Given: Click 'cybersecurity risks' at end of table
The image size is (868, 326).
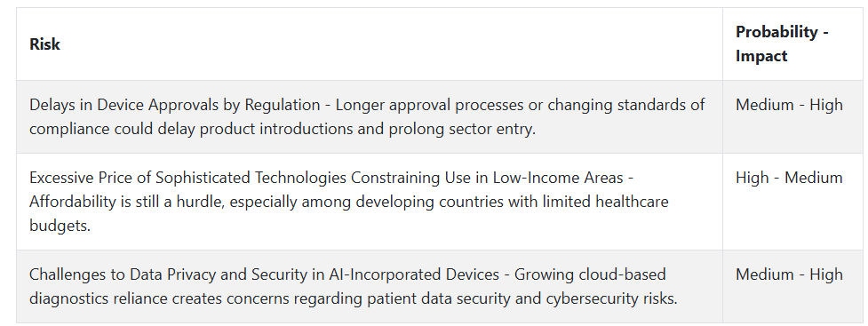Looking at the screenshot, I should point(612,298).
